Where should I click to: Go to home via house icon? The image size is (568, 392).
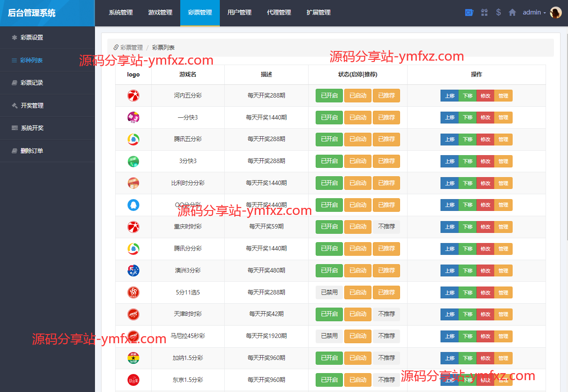[512, 13]
